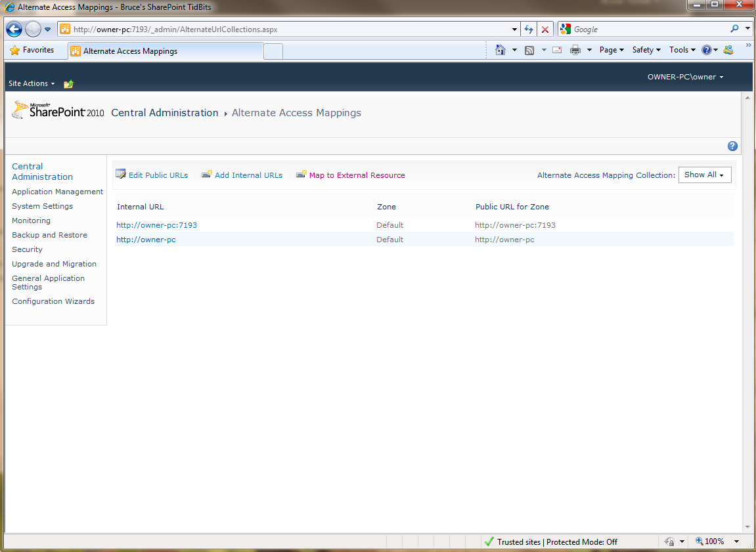Viewport: 756px width, 552px height.
Task: Navigate to Central Administration breadcrumb
Action: pyautogui.click(x=164, y=112)
